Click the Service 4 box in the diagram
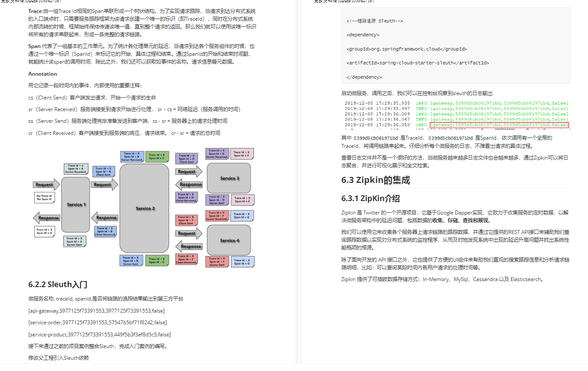Viewport: 588px width, 371px height. 229,240
